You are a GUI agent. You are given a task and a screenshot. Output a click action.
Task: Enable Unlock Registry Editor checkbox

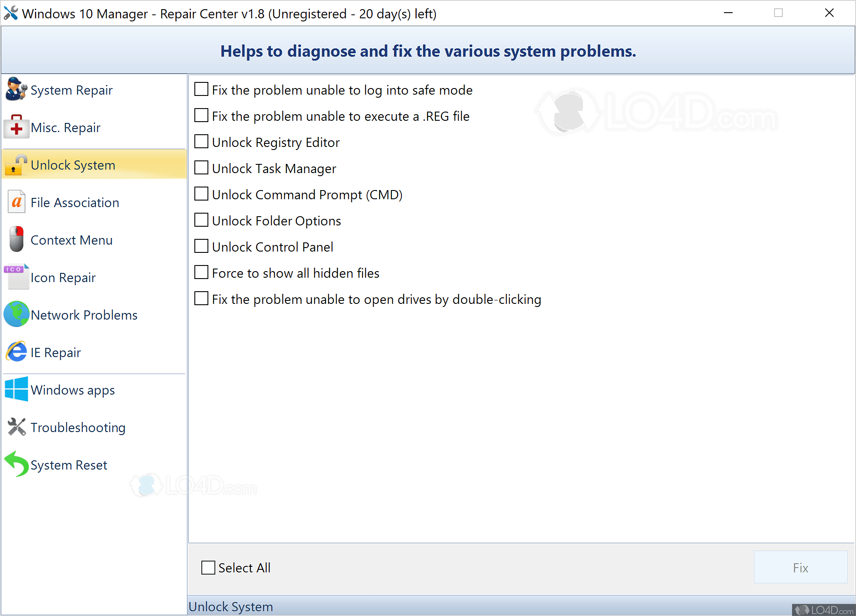coord(201,142)
